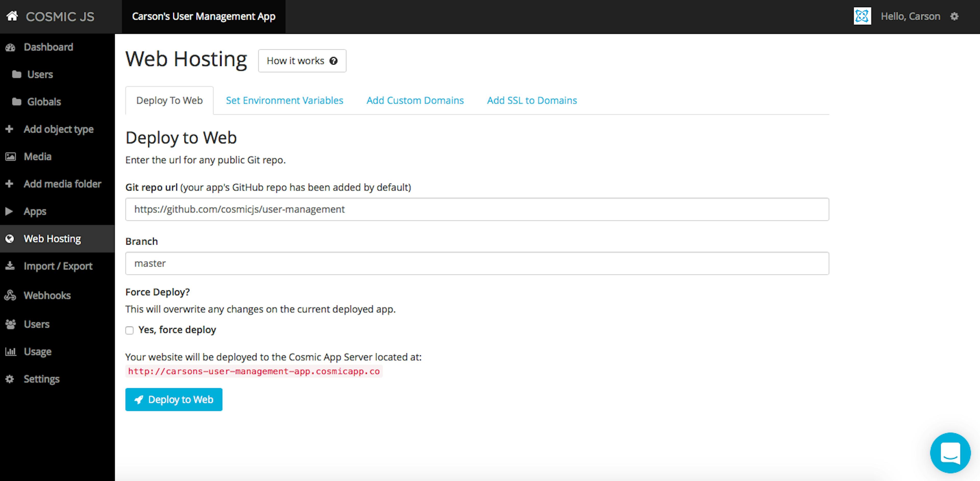Click the Apps play-arrow icon
The height and width of the screenshot is (481, 980).
9,211
